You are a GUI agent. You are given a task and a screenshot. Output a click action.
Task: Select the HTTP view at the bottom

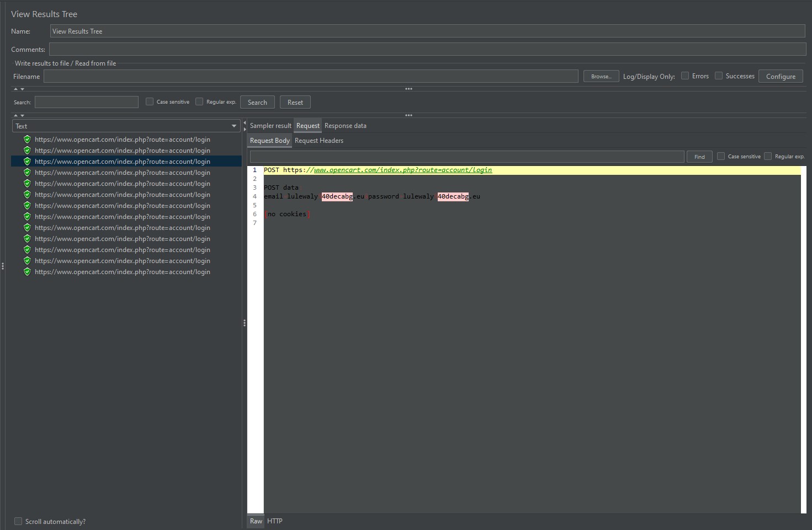point(275,521)
